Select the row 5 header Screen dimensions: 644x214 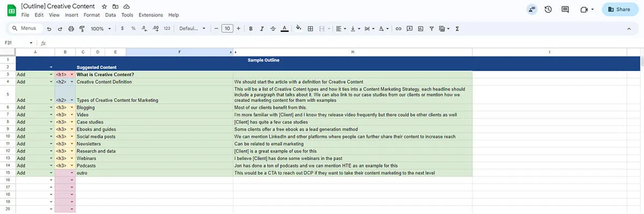click(x=8, y=94)
